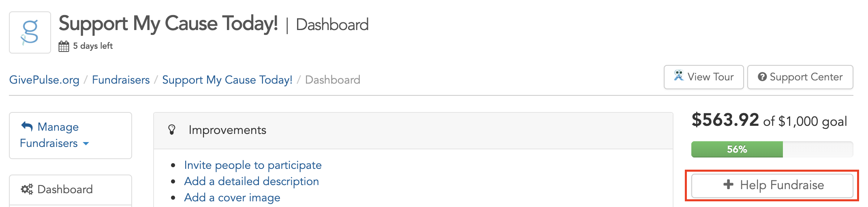868x207 pixels.
Task: Click the Manage Fundraisers back arrow icon
Action: coord(27,127)
